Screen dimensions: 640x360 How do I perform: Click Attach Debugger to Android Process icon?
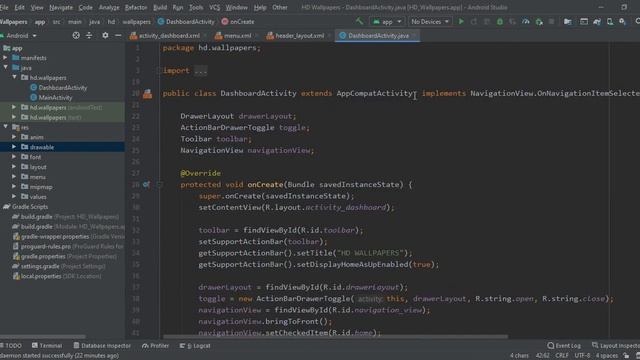coord(539,21)
